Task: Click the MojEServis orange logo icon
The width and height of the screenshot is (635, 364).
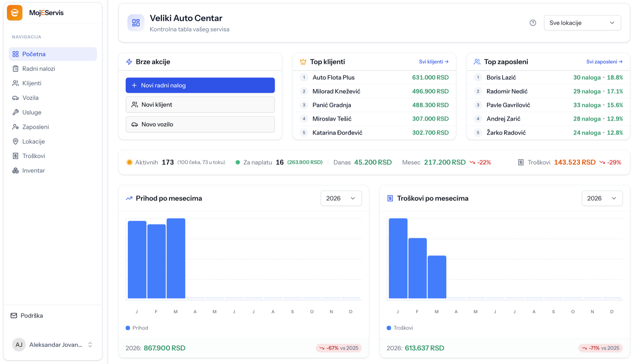Action: click(x=15, y=13)
